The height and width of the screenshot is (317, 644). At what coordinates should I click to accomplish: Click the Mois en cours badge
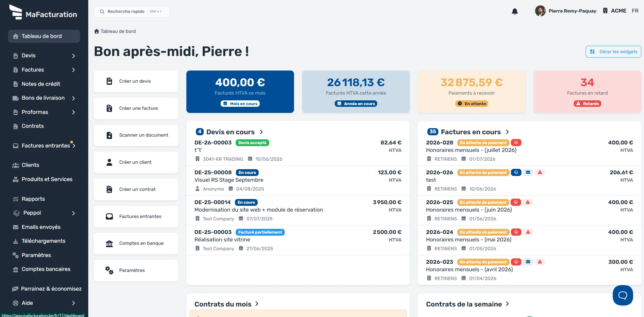pos(240,104)
